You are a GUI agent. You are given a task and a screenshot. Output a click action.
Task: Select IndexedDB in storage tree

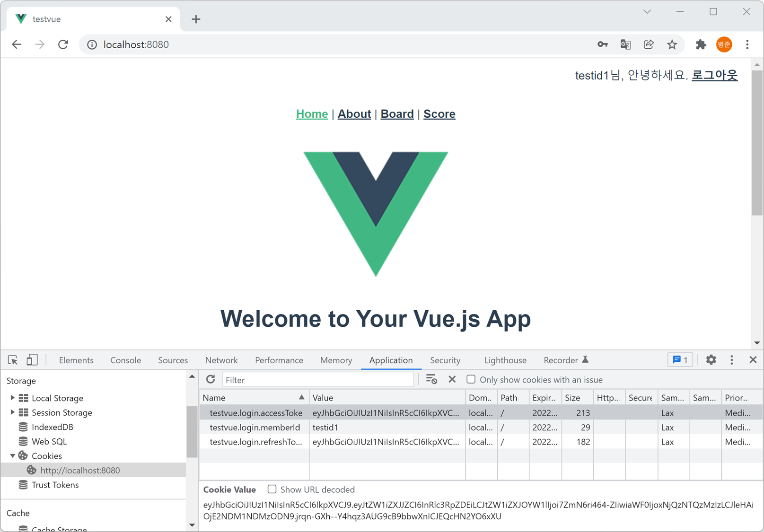pos(52,427)
